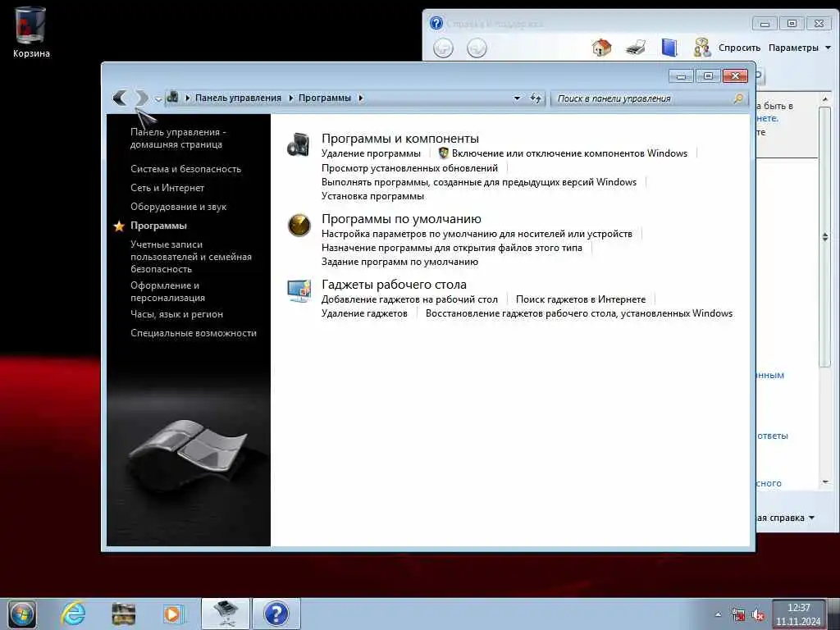
Task: Open Гаджеты рабочего стола heading
Action: 394,285
